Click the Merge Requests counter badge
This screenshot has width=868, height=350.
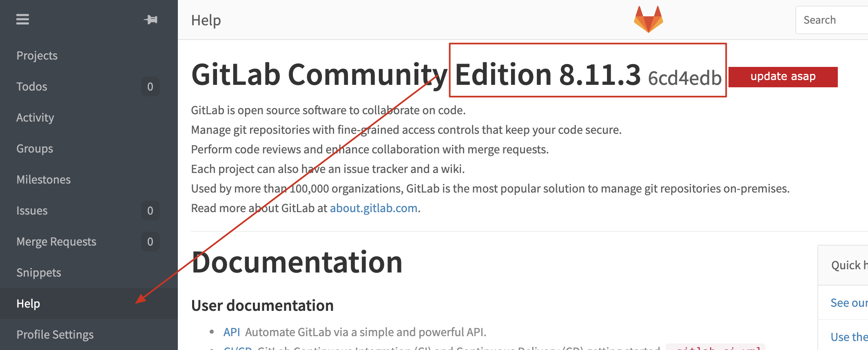(x=150, y=241)
